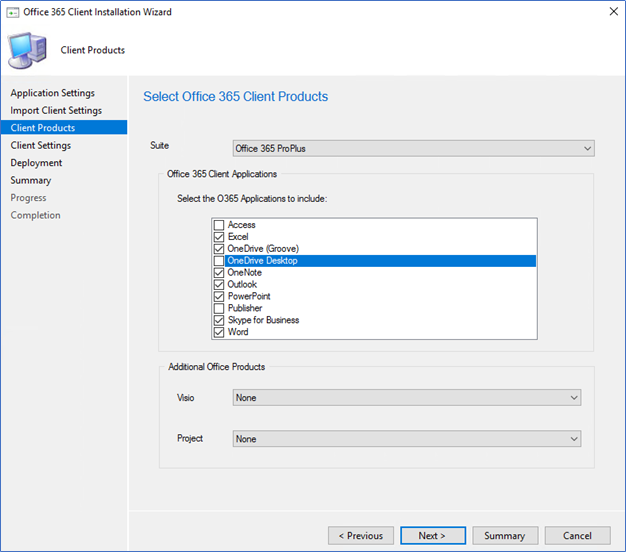This screenshot has width=626, height=552.
Task: Select the OneDrive Desktop list row
Action: [x=380, y=261]
